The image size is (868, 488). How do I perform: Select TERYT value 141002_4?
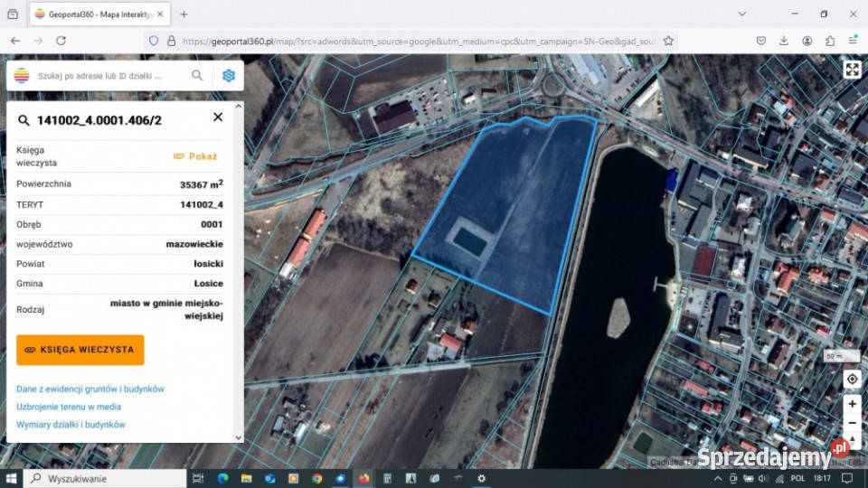[x=202, y=205]
